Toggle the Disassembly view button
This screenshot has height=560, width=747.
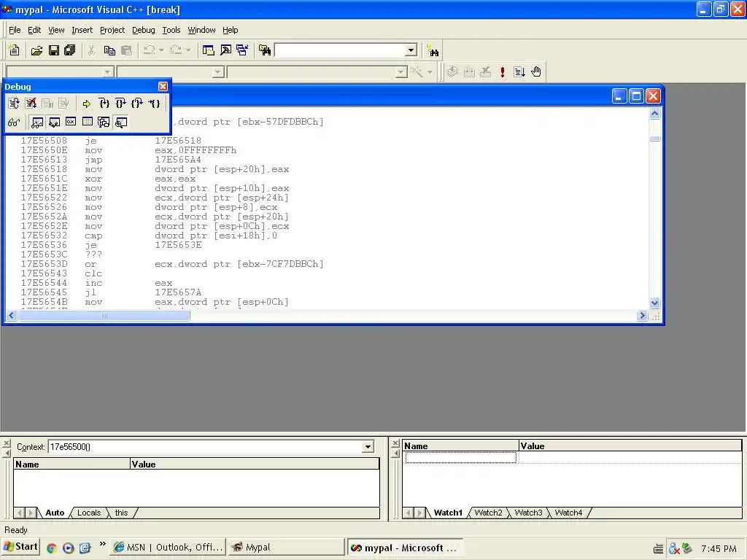click(121, 122)
